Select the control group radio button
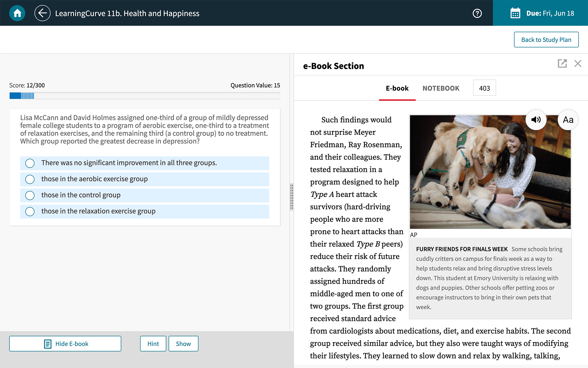 30,195
